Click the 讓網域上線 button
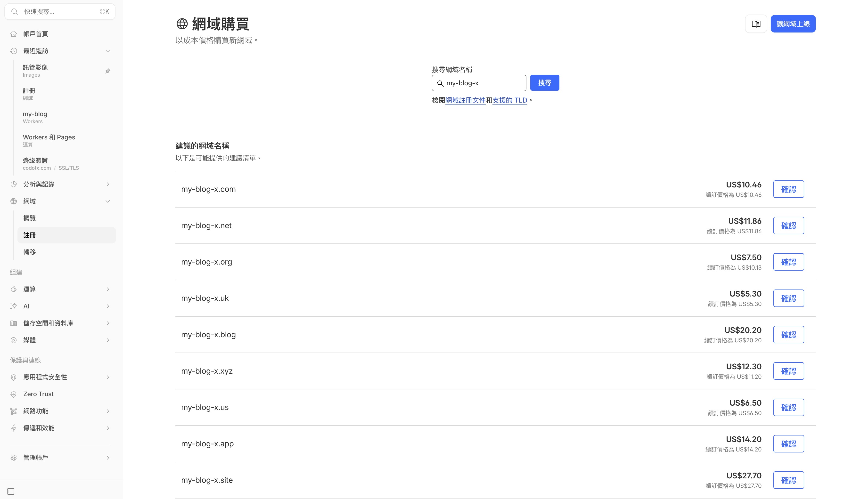This screenshot has height=499, width=868. [x=793, y=24]
